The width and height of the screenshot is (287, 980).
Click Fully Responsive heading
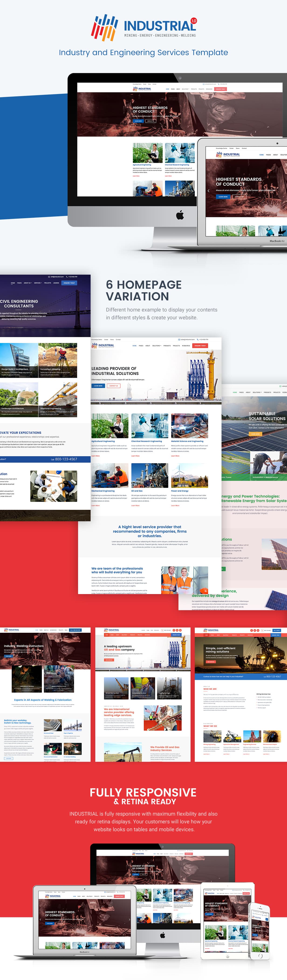click(x=143, y=792)
